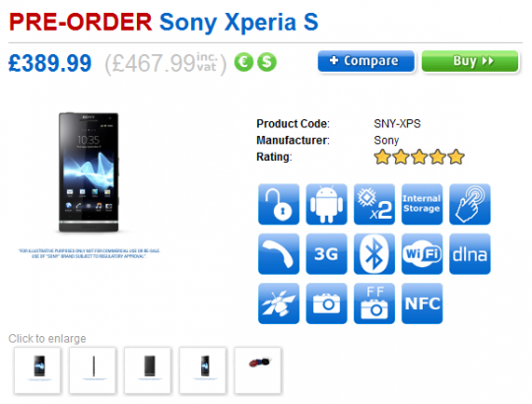Click the Android robot feature icon
Screen dimensions: 532x404
tap(326, 204)
